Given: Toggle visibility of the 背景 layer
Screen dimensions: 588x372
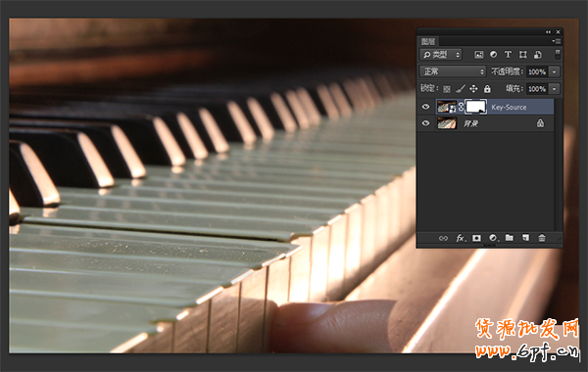Looking at the screenshot, I should point(425,123).
